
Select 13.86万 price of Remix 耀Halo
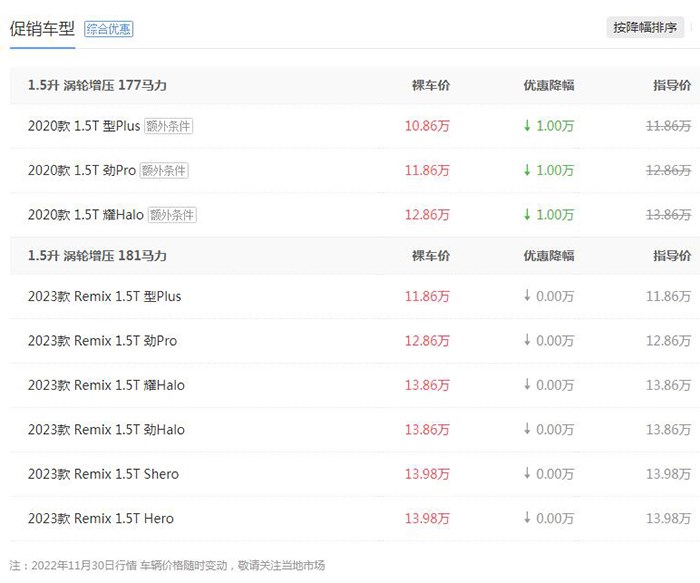coord(427,385)
